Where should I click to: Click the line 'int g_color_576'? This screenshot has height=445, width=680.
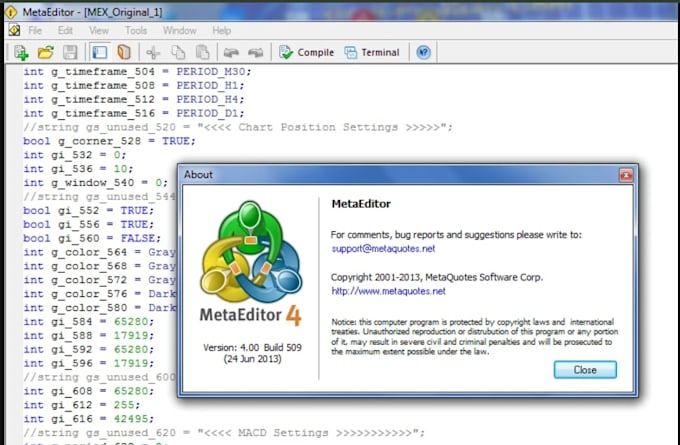coord(100,294)
